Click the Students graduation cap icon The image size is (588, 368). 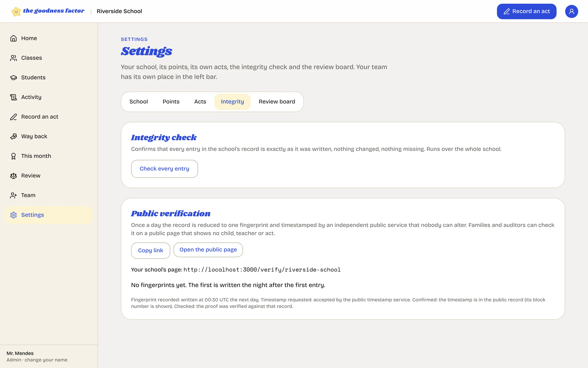click(13, 78)
